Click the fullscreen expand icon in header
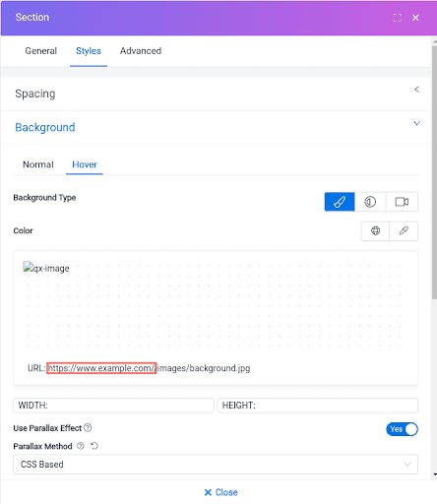 point(398,18)
